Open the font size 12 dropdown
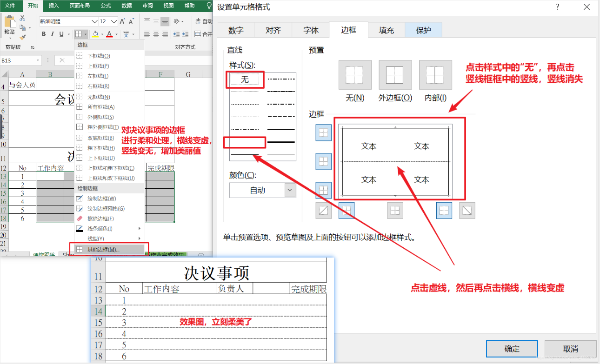Image resolution: width=600 pixels, height=364 pixels. coord(114,21)
